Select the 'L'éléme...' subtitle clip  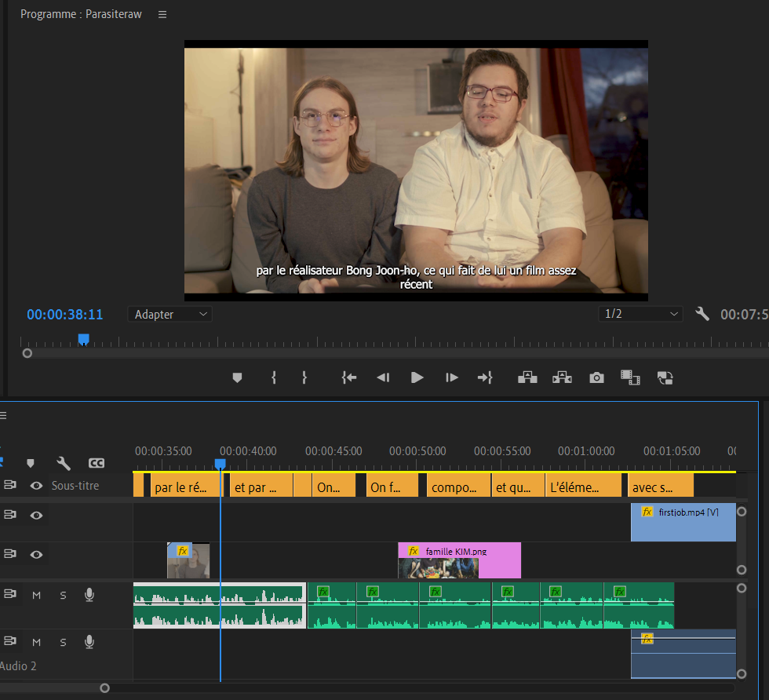(583, 486)
